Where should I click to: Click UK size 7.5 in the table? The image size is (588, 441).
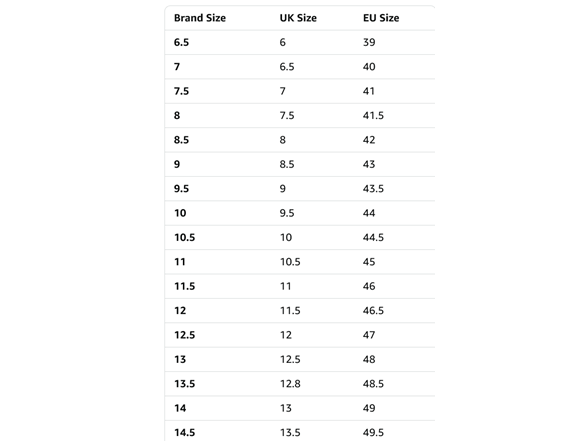287,116
